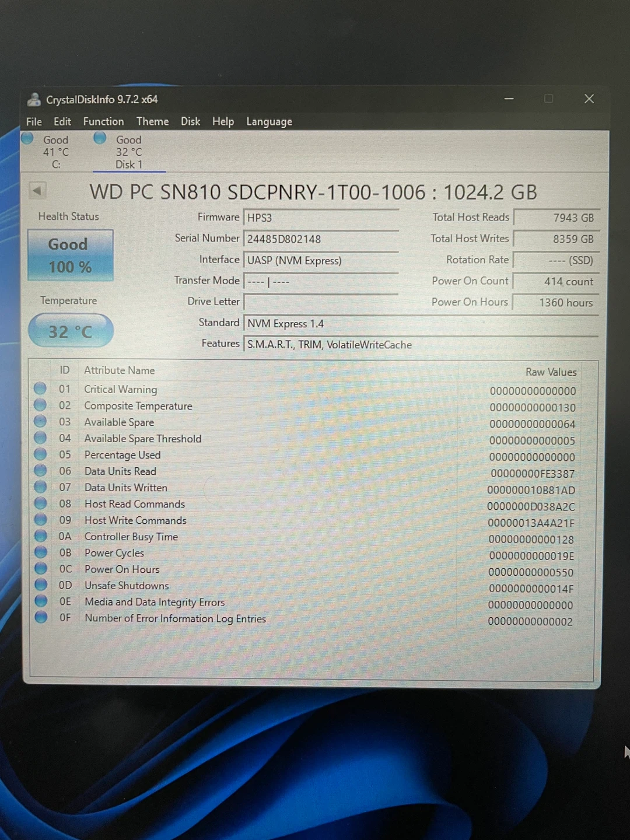630x840 pixels.
Task: Click the Total Host Writes value 8359 GB
Action: click(556, 239)
